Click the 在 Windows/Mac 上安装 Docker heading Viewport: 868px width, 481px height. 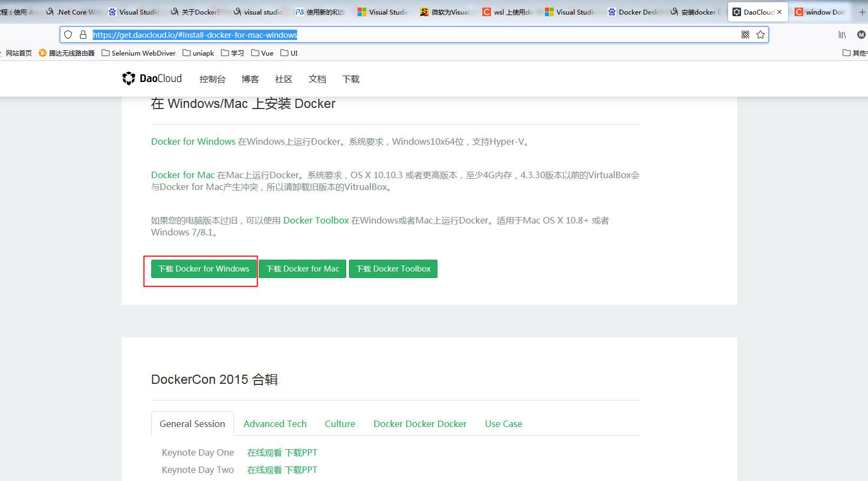click(243, 104)
